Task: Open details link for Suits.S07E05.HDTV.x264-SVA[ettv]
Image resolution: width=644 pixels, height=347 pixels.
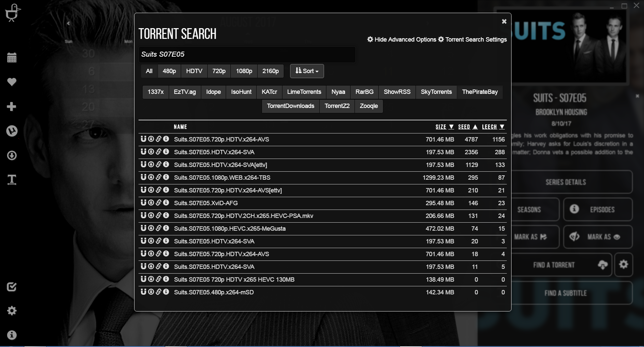Action: click(x=159, y=164)
